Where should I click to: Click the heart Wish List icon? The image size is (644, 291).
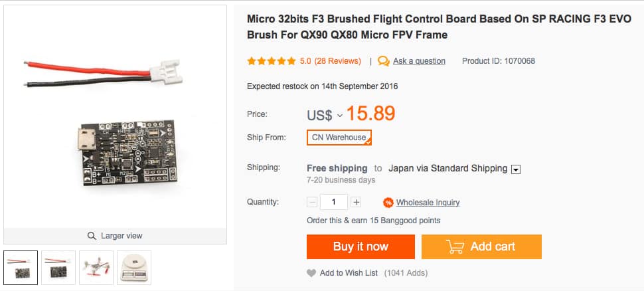tap(311, 273)
